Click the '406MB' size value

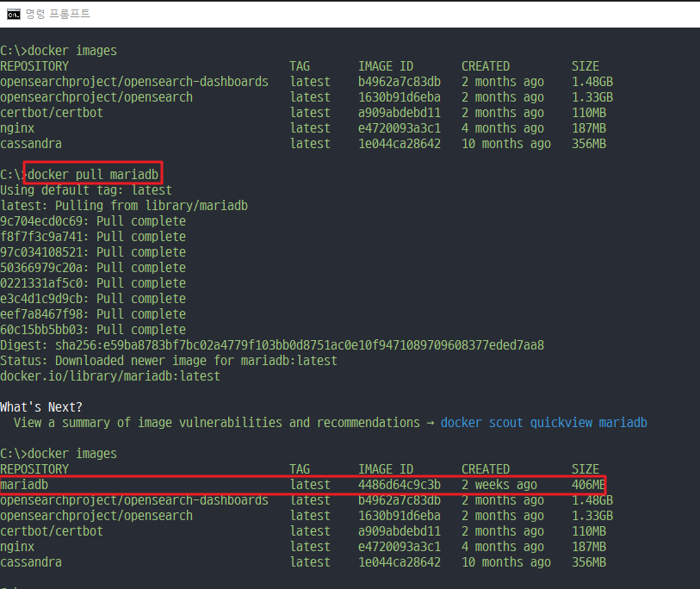(588, 485)
